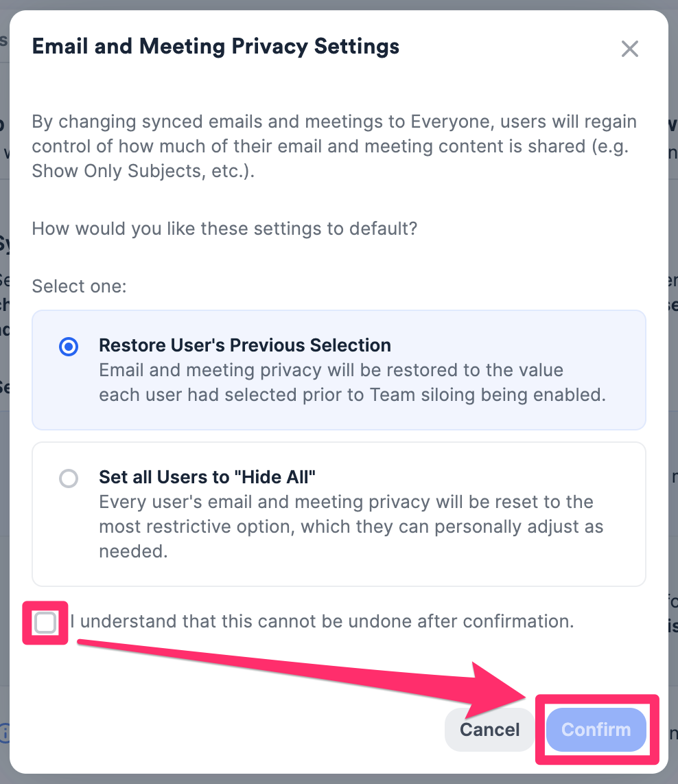Click the "Select one:" label

[x=79, y=286]
